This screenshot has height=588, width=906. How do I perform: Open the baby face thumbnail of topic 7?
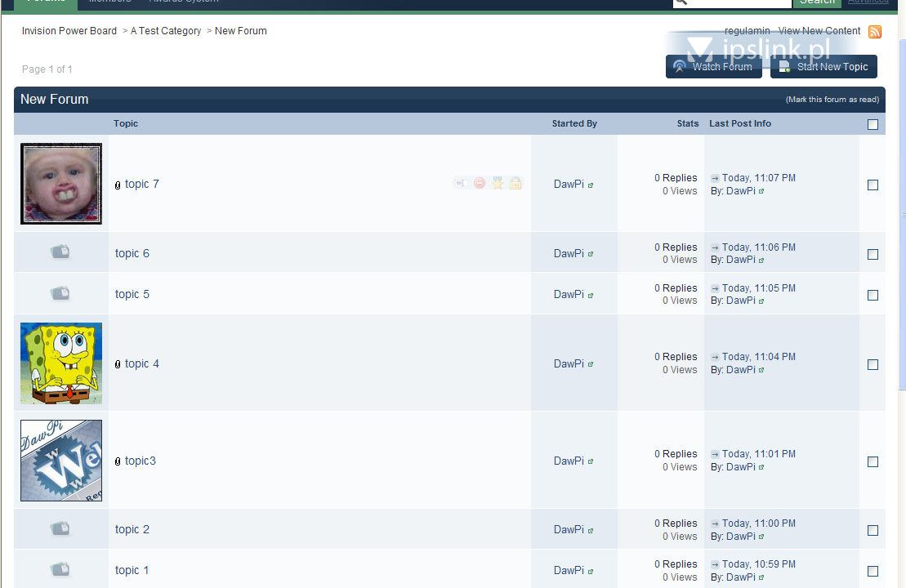[x=61, y=184]
